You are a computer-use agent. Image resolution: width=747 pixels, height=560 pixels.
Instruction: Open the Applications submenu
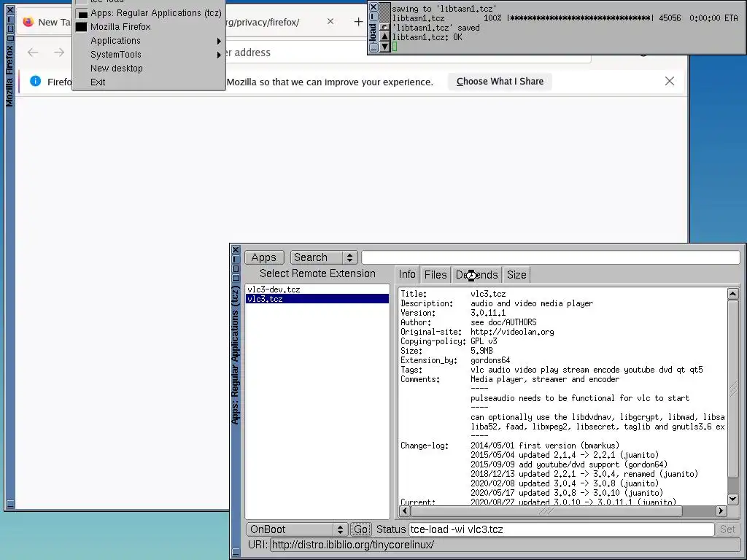[149, 41]
